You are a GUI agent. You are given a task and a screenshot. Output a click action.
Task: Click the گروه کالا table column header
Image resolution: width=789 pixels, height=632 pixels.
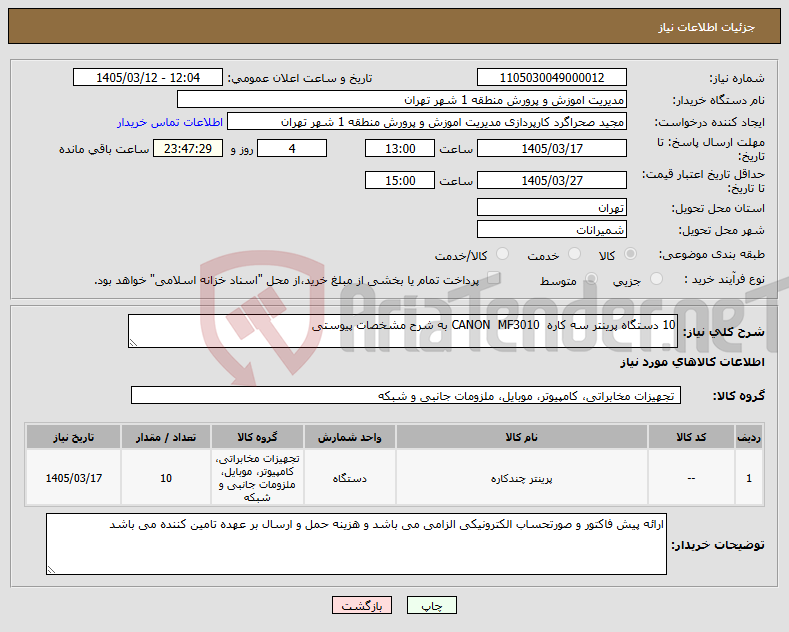(257, 437)
